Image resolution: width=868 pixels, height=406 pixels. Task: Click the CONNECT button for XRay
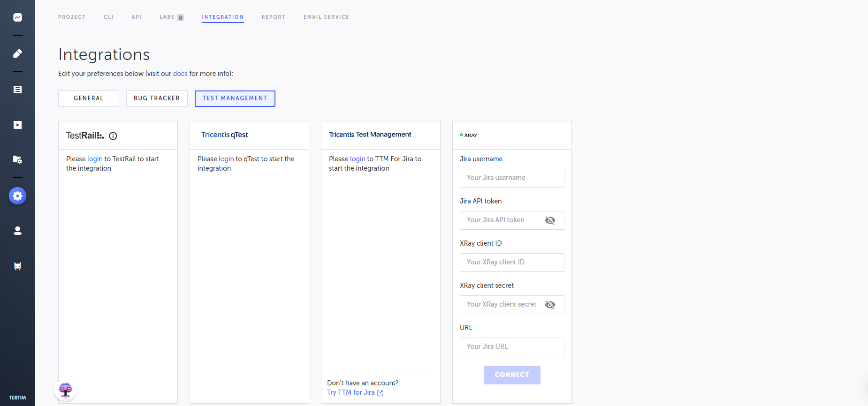(512, 375)
